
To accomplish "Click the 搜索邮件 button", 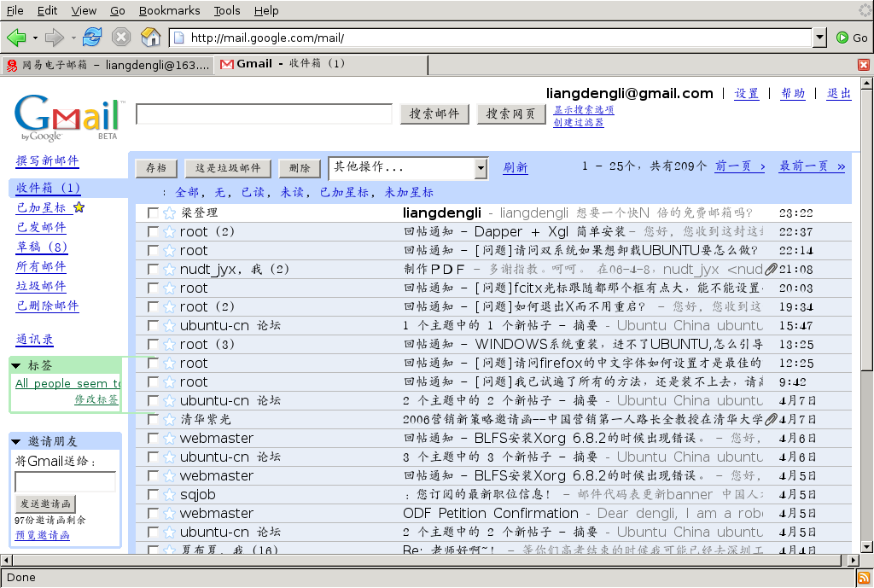I will tap(434, 114).
